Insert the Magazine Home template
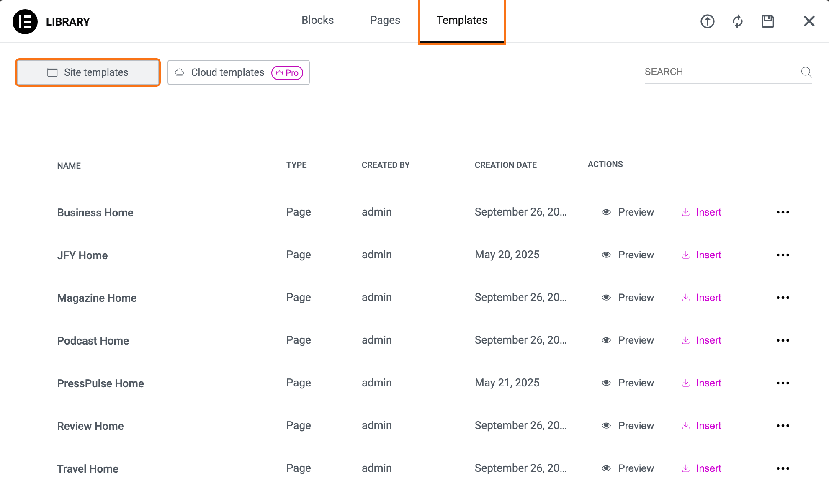 tap(702, 298)
